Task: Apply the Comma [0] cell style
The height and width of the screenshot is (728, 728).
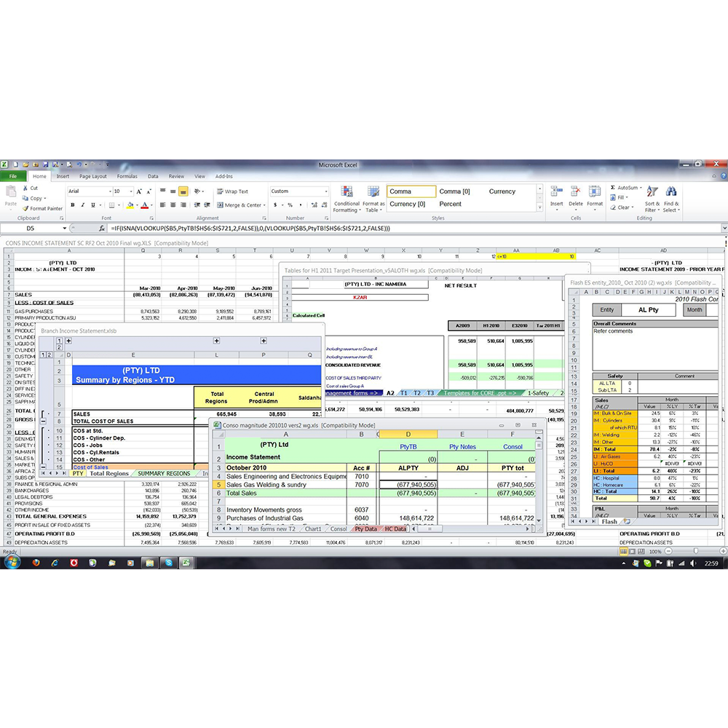Action: pyautogui.click(x=454, y=191)
